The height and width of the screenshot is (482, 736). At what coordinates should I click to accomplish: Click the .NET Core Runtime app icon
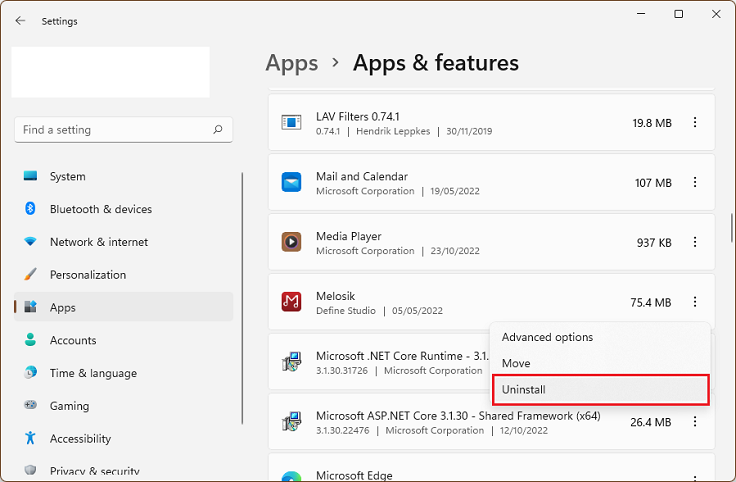click(x=291, y=362)
